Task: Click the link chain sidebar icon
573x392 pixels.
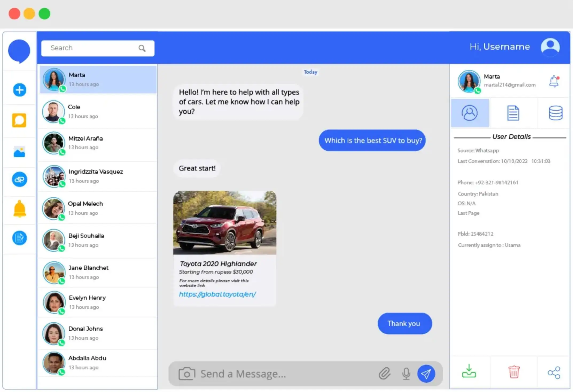Action: 20,179
